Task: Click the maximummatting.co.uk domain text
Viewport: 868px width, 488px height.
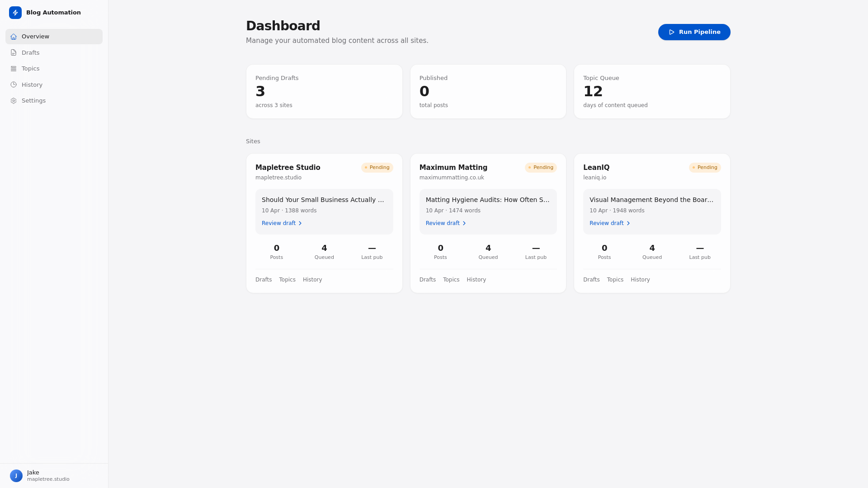Action: 452,178
